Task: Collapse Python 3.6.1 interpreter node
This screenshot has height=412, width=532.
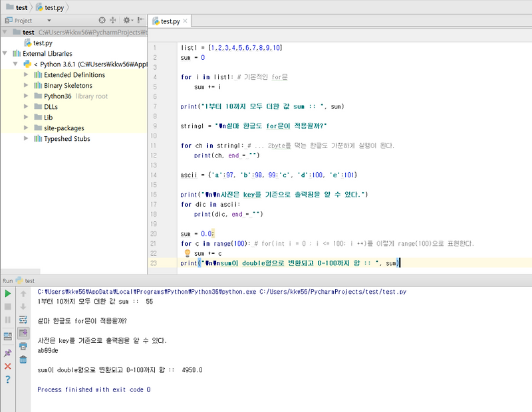Action: (x=15, y=64)
